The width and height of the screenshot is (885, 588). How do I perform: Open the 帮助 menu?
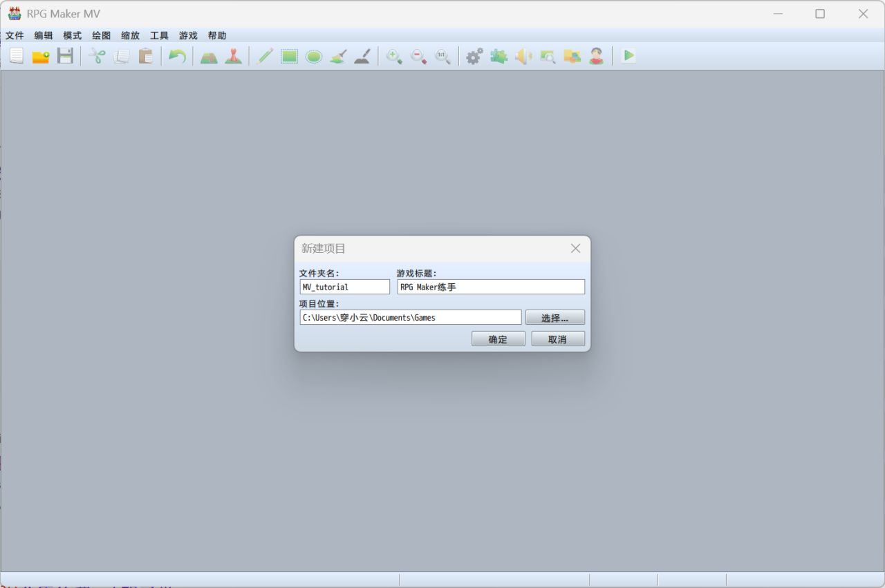click(x=217, y=35)
